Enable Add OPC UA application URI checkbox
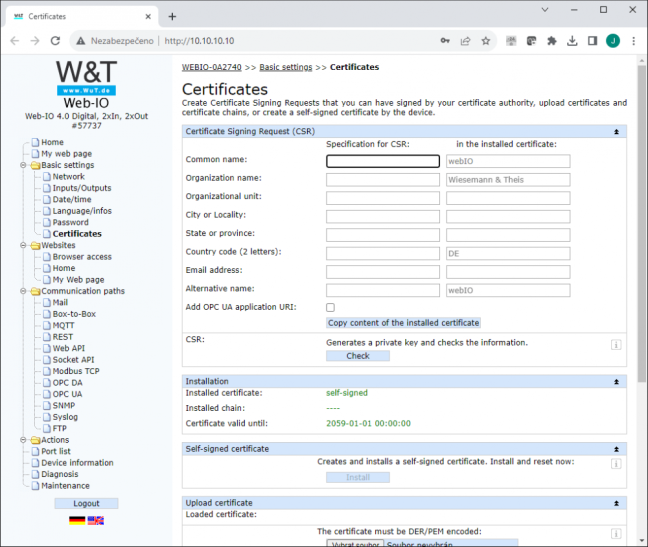648x547 pixels. (330, 307)
